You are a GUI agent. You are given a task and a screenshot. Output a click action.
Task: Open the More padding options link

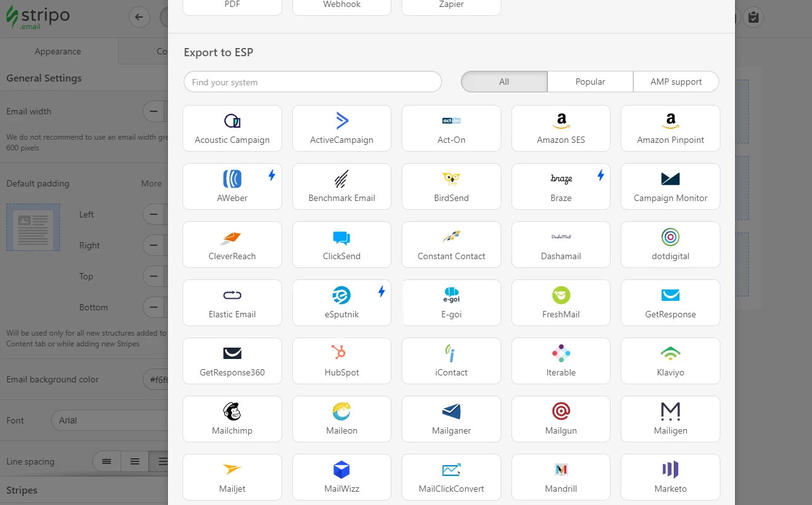(x=152, y=183)
